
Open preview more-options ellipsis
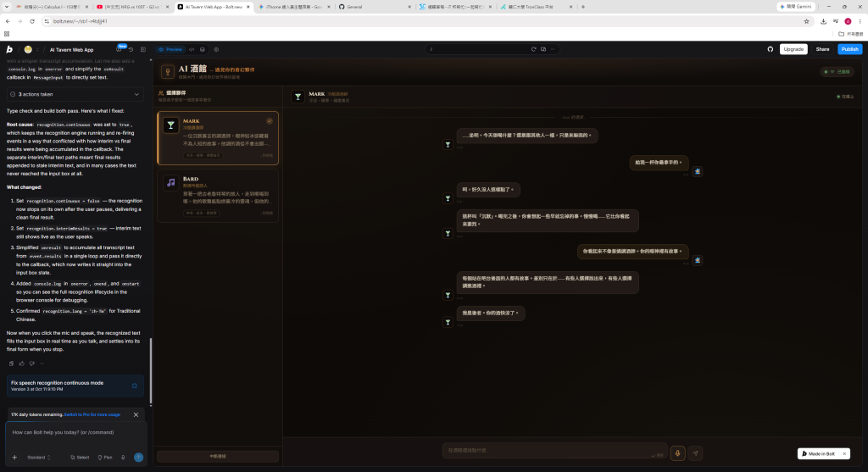tap(553, 49)
